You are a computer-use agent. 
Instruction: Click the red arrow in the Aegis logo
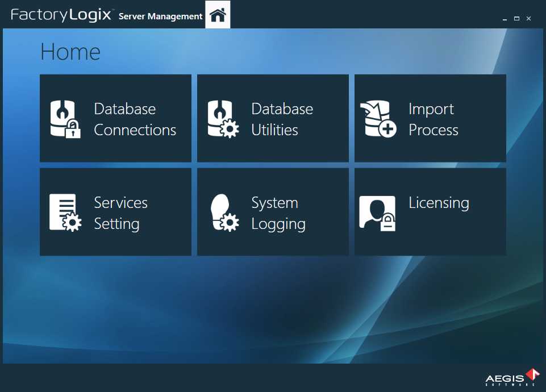(534, 375)
